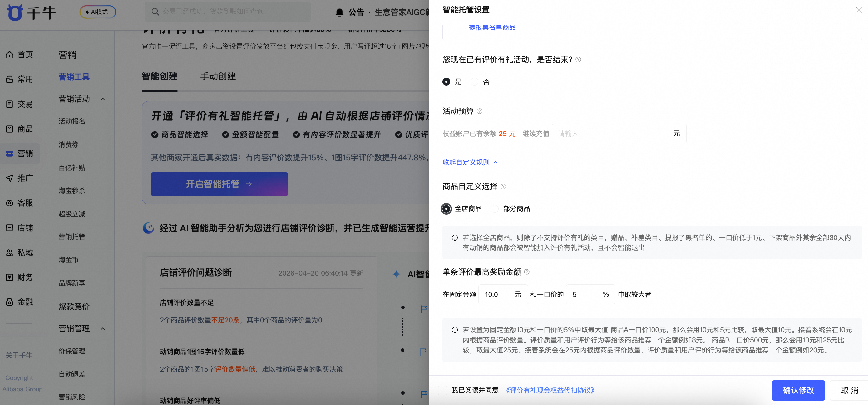Image resolution: width=868 pixels, height=405 pixels.
Task: Open 消费券 menu item
Action: (x=68, y=145)
